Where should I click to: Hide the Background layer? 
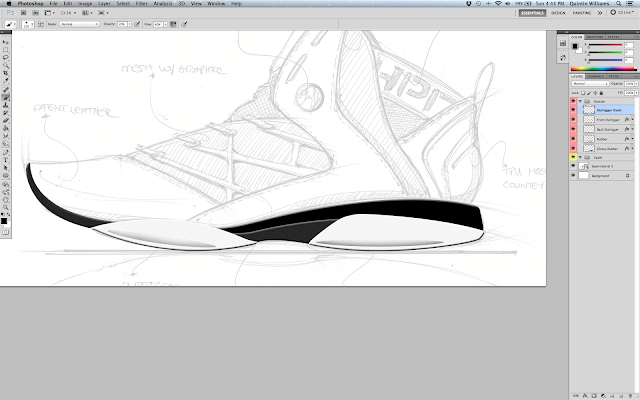(573, 175)
